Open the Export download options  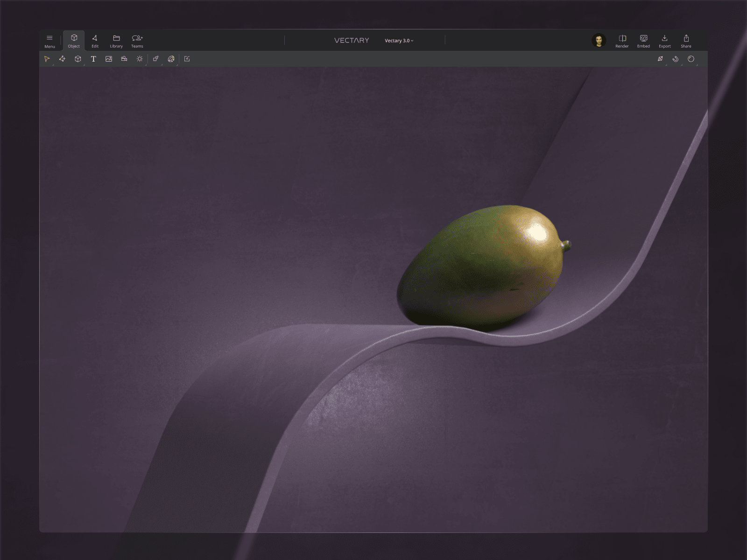click(x=665, y=41)
